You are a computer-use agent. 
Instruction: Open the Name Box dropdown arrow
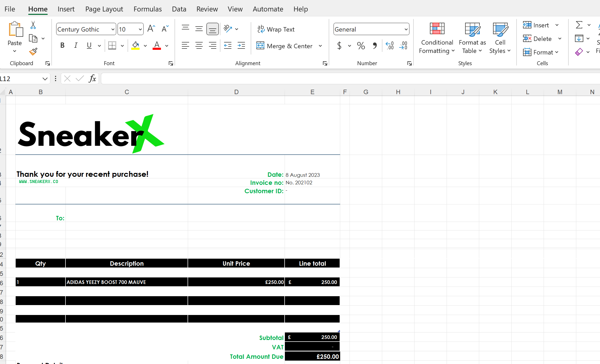(45, 79)
